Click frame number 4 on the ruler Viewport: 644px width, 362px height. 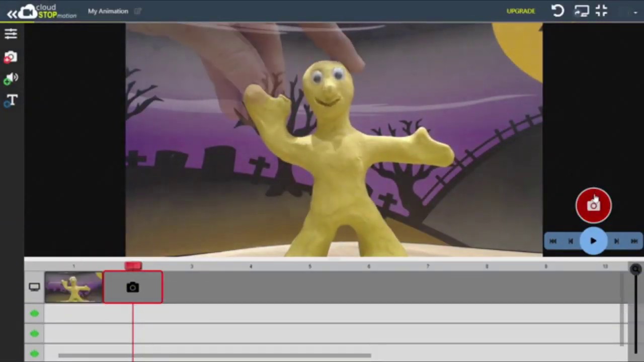(x=251, y=266)
